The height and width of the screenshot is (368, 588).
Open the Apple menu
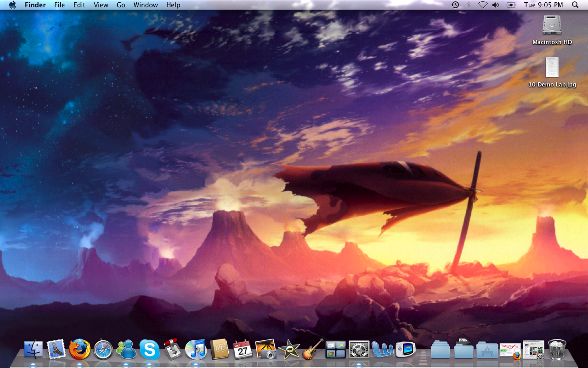pyautogui.click(x=12, y=5)
